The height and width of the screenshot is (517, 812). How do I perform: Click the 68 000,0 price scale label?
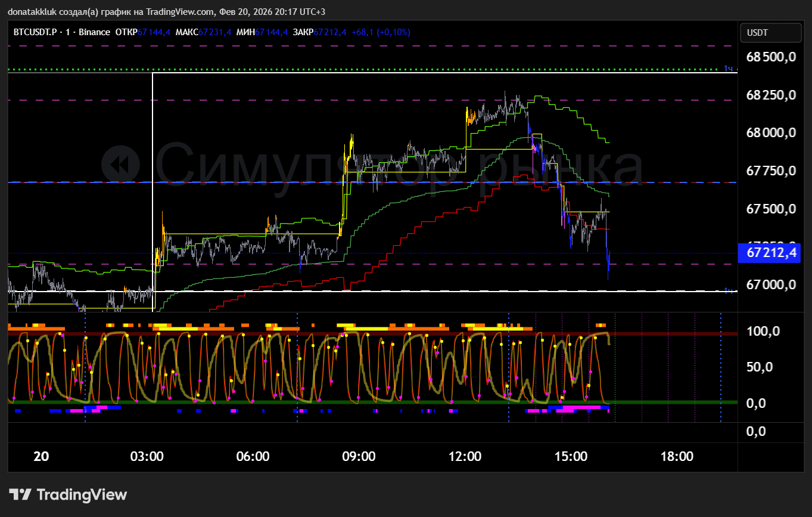click(x=771, y=133)
